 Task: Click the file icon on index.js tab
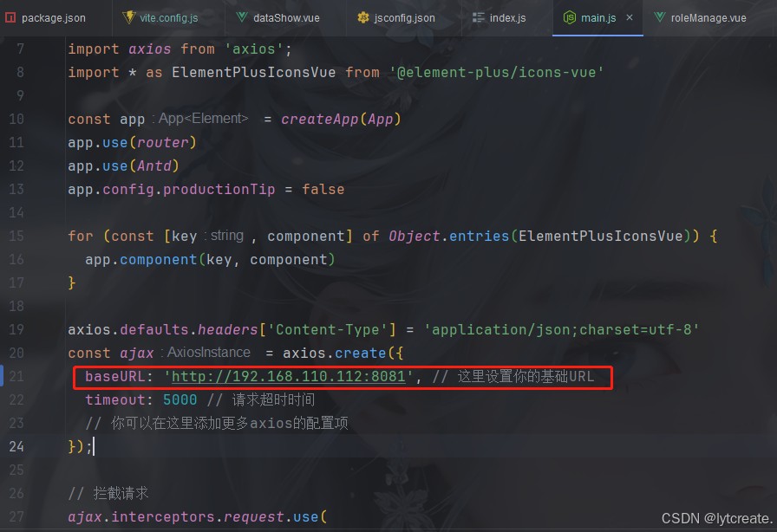pyautogui.click(x=478, y=18)
